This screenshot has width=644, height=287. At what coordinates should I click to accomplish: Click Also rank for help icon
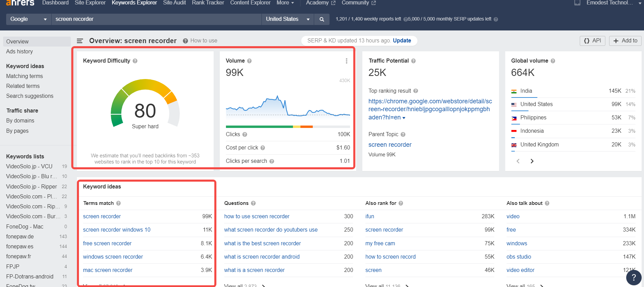pos(401,203)
